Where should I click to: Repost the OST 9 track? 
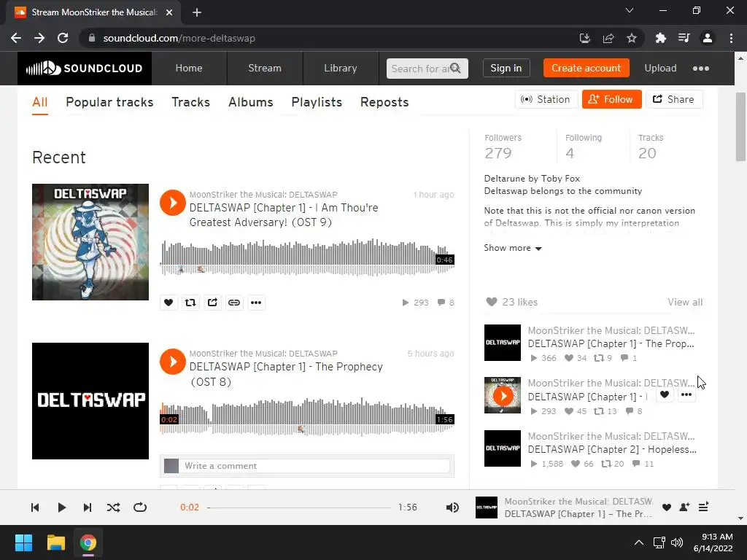(190, 303)
